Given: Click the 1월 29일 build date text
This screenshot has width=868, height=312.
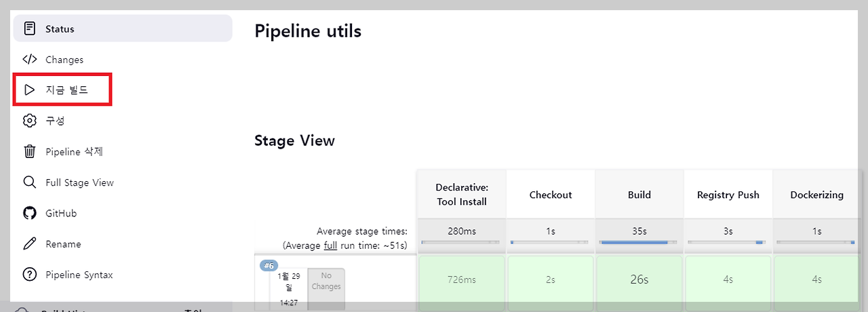Looking at the screenshot, I should (x=289, y=281).
